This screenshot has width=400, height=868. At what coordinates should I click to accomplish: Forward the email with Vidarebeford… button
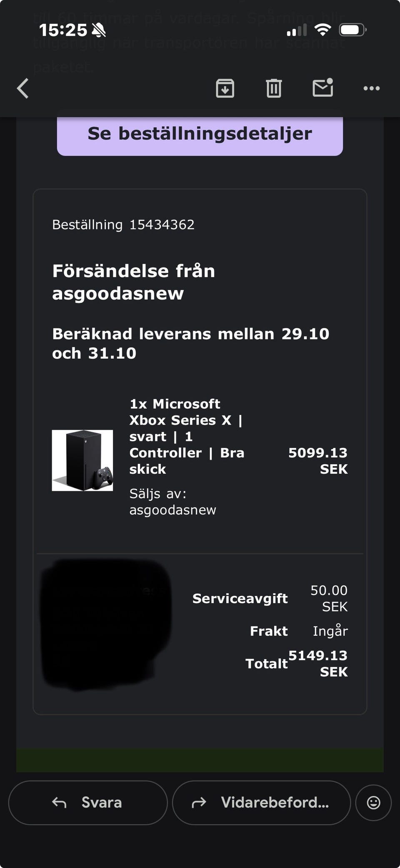pos(261,803)
